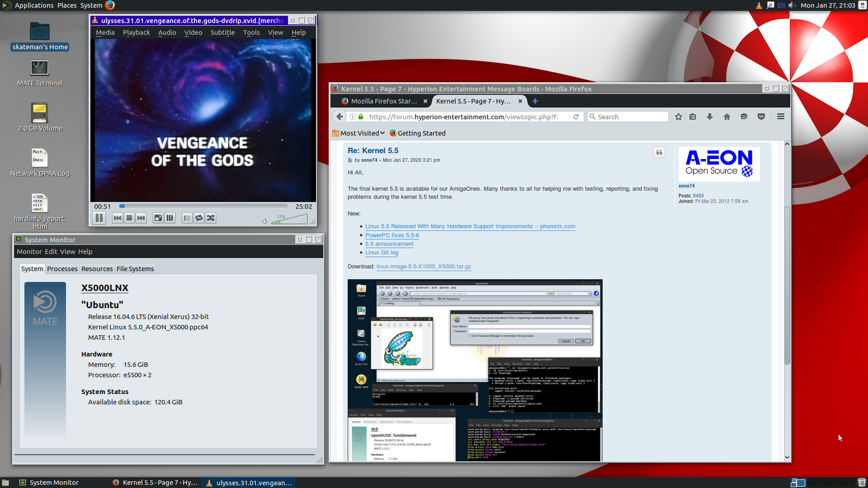868x488 pixels.
Task: Open VLC Audio menu
Action: pyautogui.click(x=167, y=33)
